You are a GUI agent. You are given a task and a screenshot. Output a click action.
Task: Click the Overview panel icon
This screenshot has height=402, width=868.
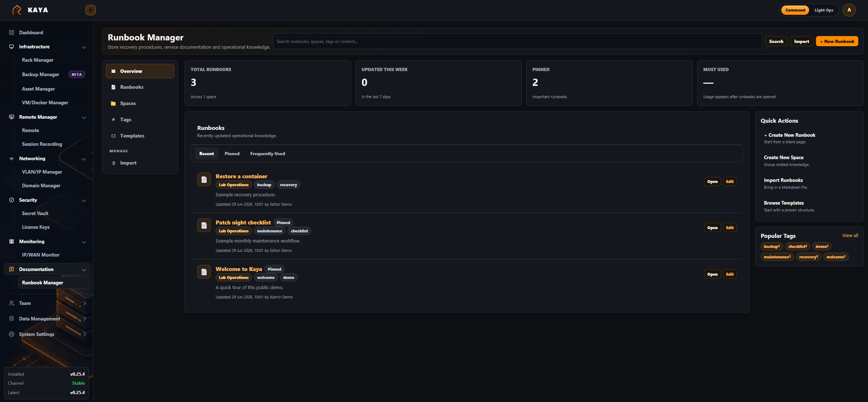pyautogui.click(x=113, y=71)
